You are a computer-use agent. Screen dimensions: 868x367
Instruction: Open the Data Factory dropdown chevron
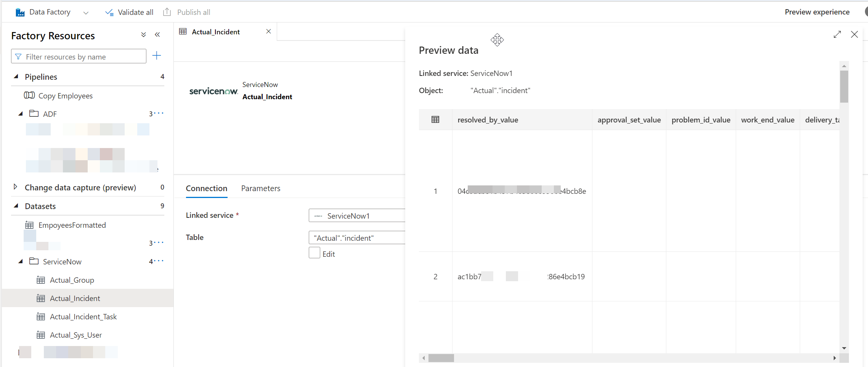(86, 13)
